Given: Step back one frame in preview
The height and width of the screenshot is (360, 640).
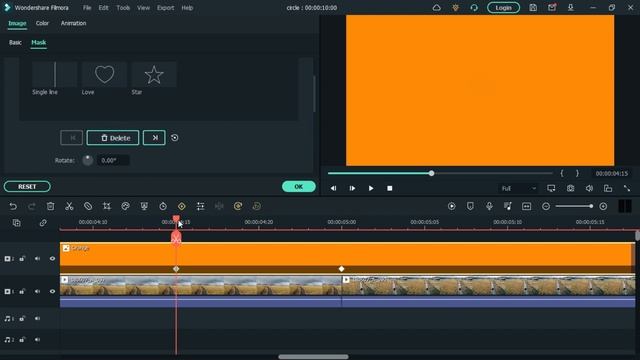Looking at the screenshot, I should coord(333,188).
